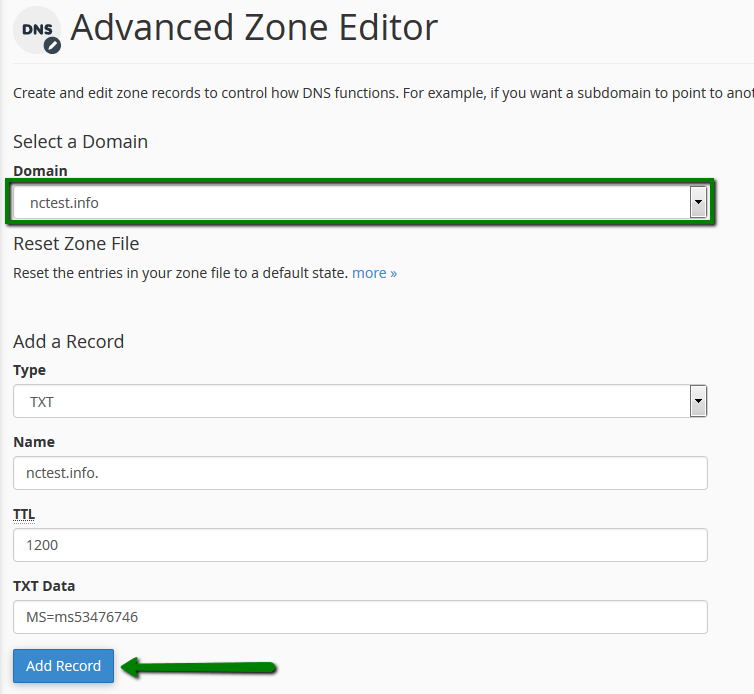Click the pencil badge on DNS icon

coord(52,46)
